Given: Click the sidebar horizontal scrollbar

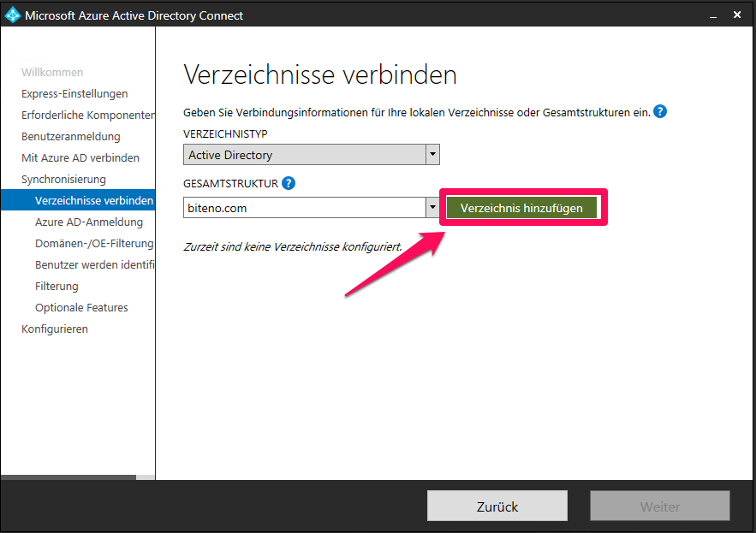Looking at the screenshot, I should [78, 477].
